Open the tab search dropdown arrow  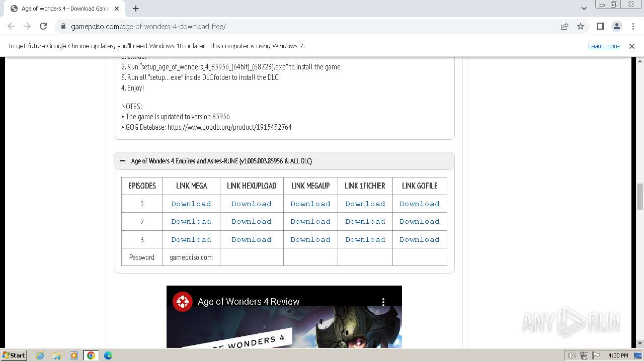(584, 9)
